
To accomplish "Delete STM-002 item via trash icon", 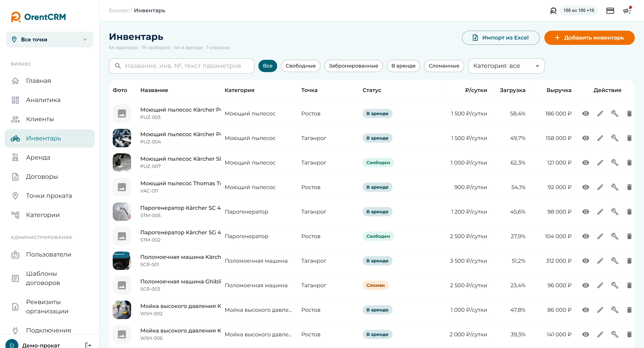I will coord(629,236).
